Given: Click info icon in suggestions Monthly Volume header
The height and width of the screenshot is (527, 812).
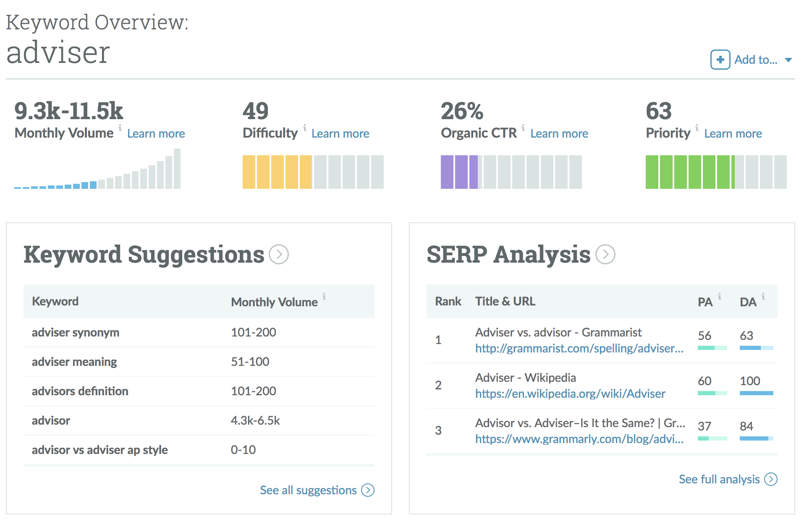Looking at the screenshot, I should pyautogui.click(x=324, y=297).
